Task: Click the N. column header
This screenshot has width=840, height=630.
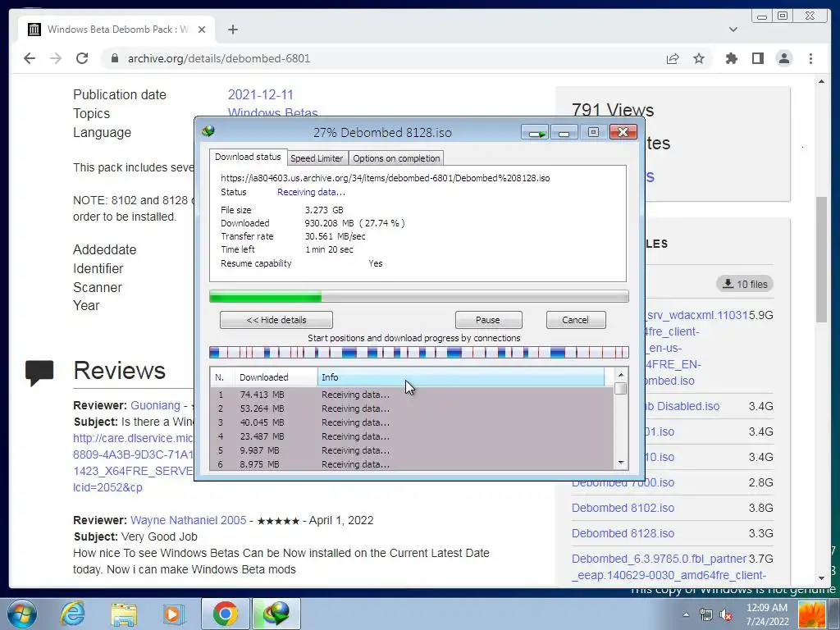Action: point(222,377)
